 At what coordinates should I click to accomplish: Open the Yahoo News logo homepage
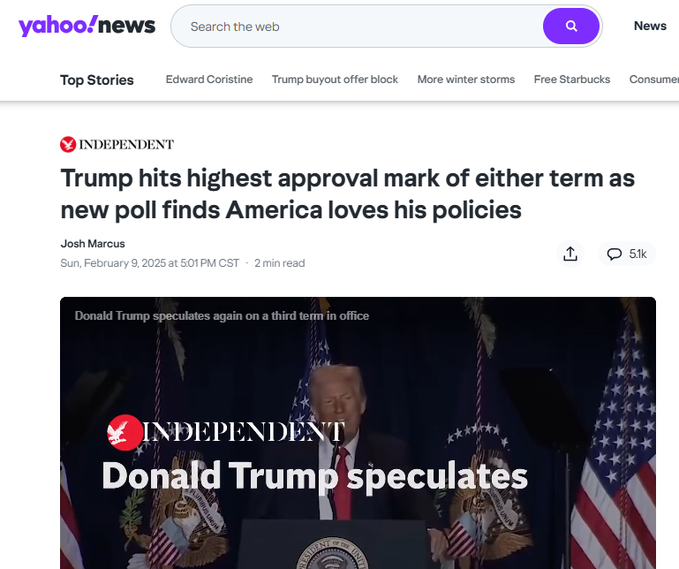[x=87, y=26]
